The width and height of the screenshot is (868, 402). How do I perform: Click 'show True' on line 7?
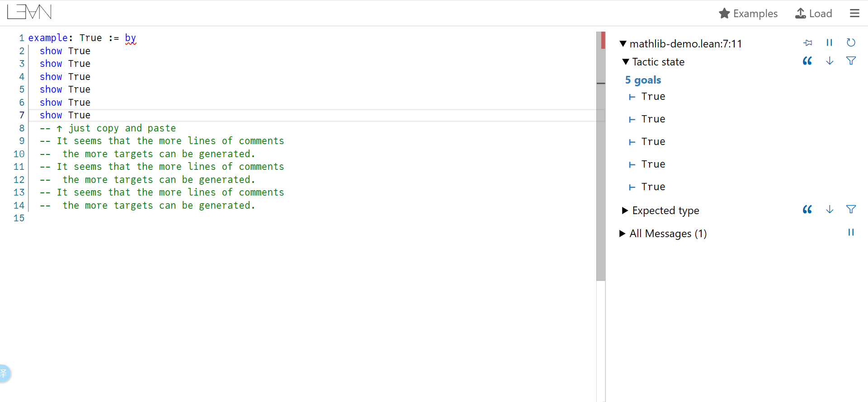click(65, 115)
